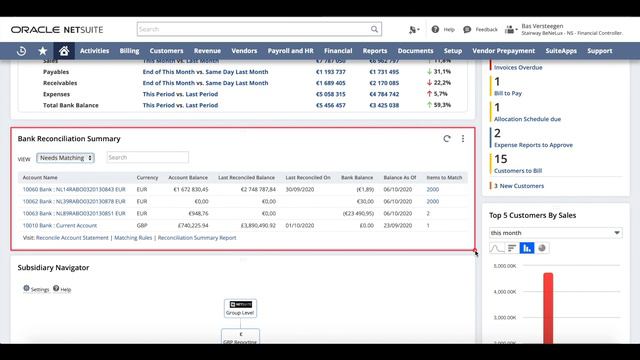The height and width of the screenshot is (360, 640).
Task: Open account 10063 Bank NL89RABO0320130851 EUR
Action: coord(74,213)
